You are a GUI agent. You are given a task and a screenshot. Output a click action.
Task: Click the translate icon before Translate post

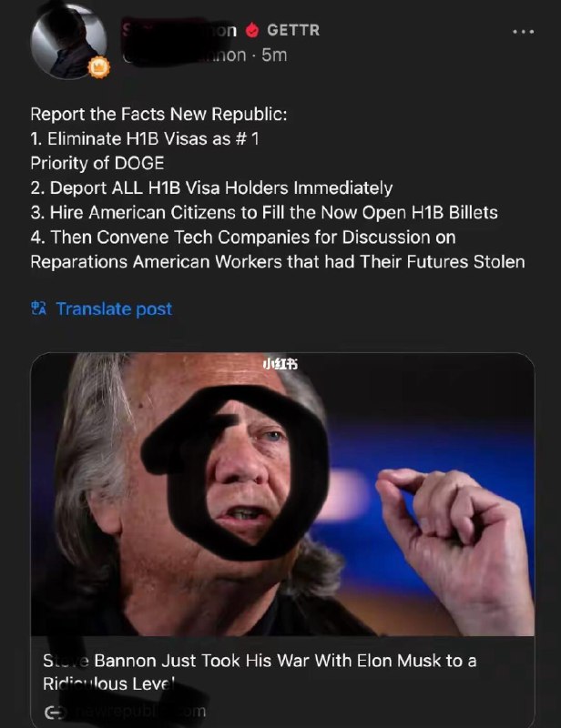pos(38,308)
